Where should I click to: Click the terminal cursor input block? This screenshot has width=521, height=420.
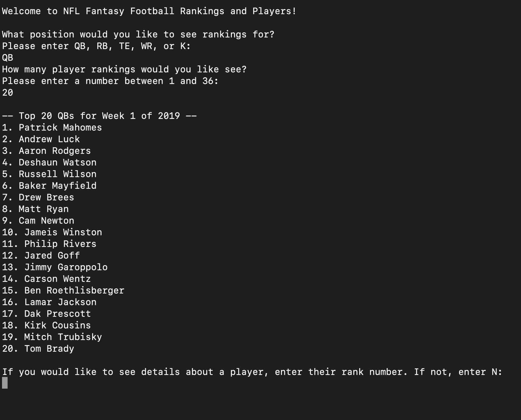5,383
